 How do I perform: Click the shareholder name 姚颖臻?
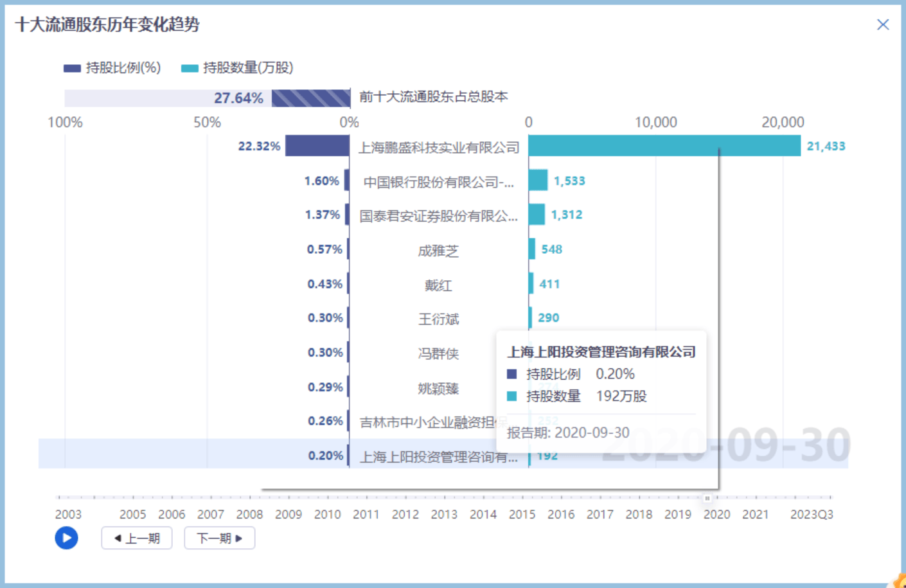(439, 387)
